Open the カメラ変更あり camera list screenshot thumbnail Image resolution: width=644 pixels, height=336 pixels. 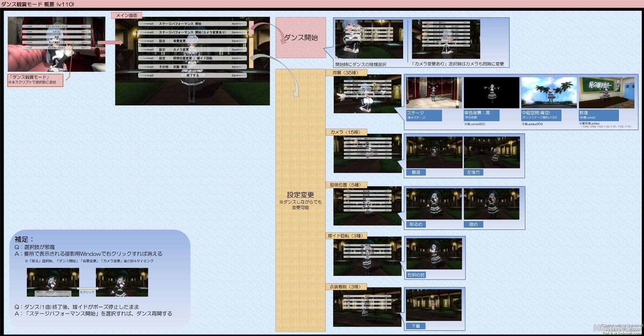coord(446,39)
